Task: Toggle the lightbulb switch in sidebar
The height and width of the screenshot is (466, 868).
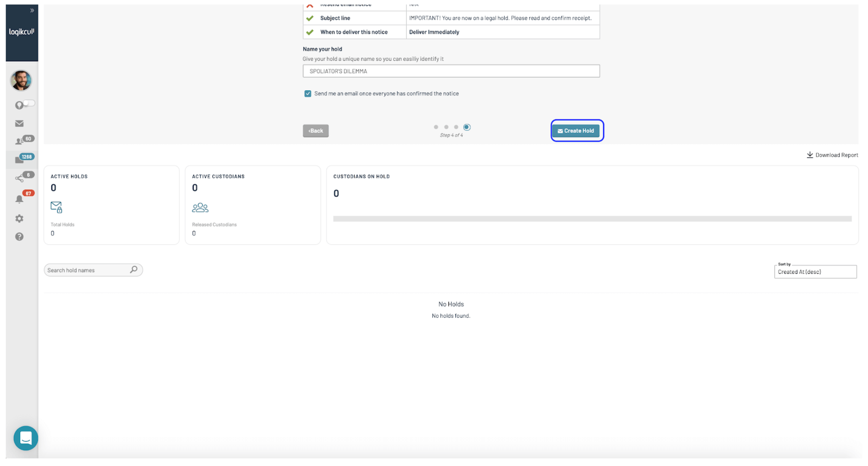Action: [28, 104]
